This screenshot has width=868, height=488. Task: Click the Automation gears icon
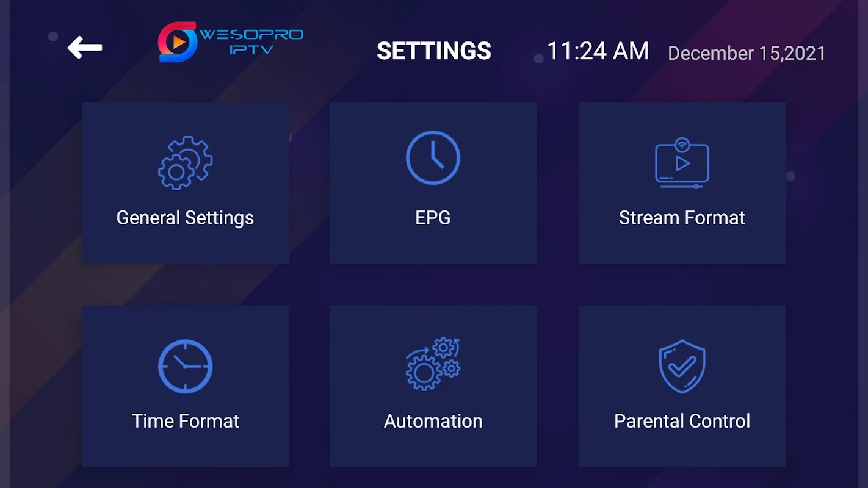coord(433,364)
